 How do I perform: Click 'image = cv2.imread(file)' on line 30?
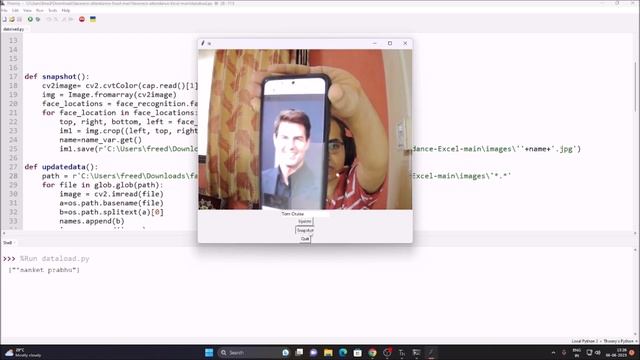coord(111,194)
